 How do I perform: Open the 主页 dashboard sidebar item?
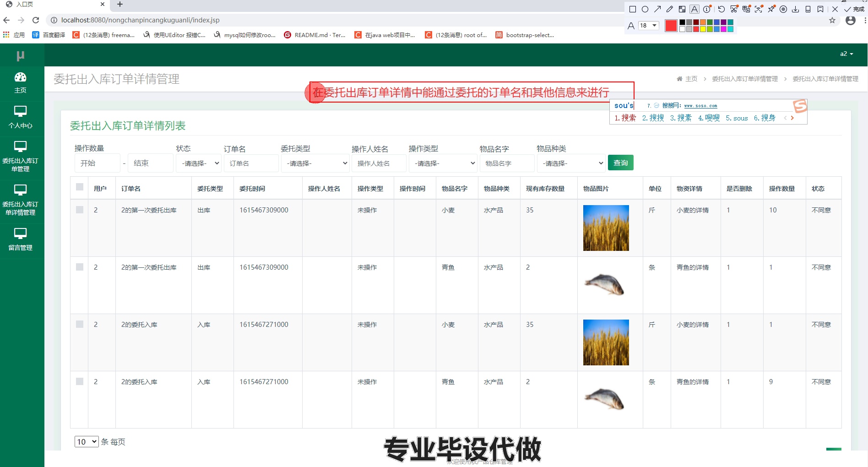pyautogui.click(x=21, y=83)
